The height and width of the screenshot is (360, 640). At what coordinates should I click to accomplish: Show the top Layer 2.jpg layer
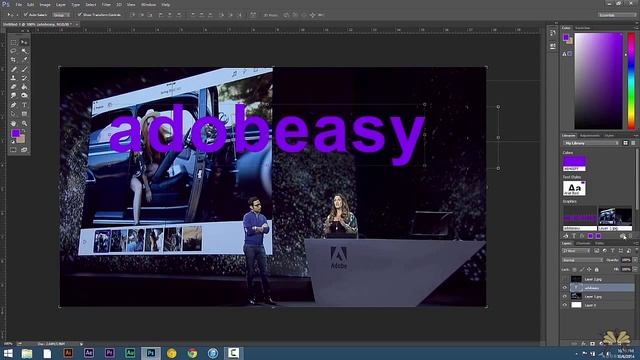click(x=565, y=279)
